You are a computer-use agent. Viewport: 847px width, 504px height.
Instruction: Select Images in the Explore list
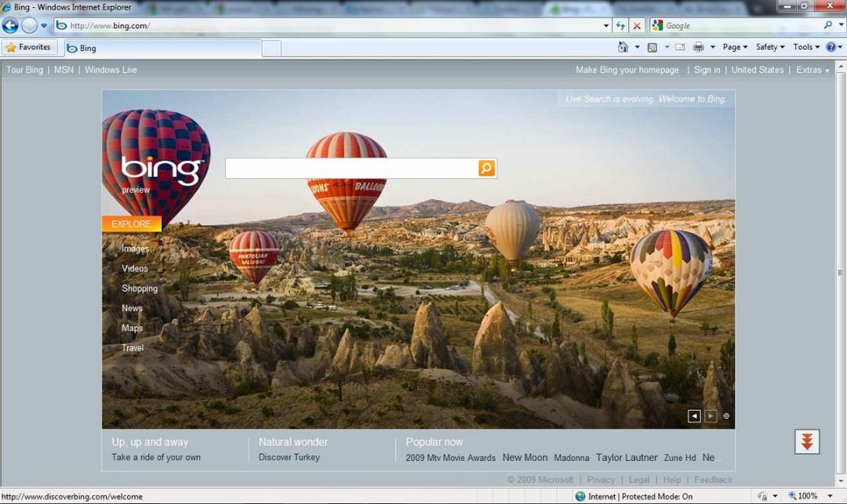tap(135, 248)
